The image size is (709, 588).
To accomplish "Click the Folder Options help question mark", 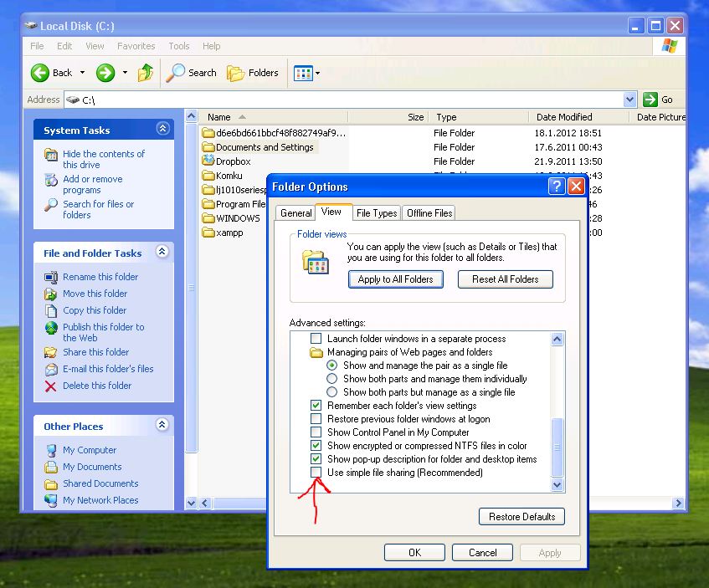I will (557, 187).
